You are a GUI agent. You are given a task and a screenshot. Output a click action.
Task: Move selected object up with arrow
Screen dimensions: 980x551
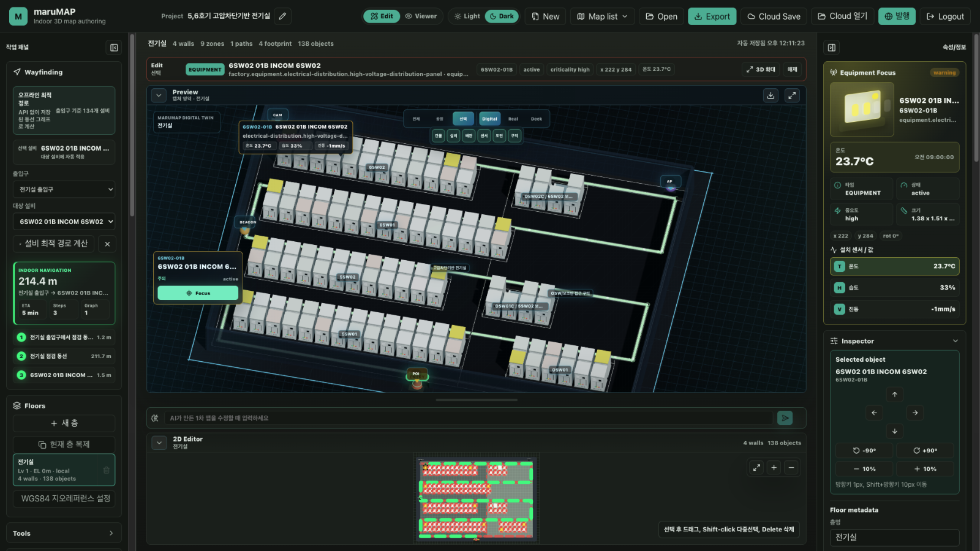895,394
